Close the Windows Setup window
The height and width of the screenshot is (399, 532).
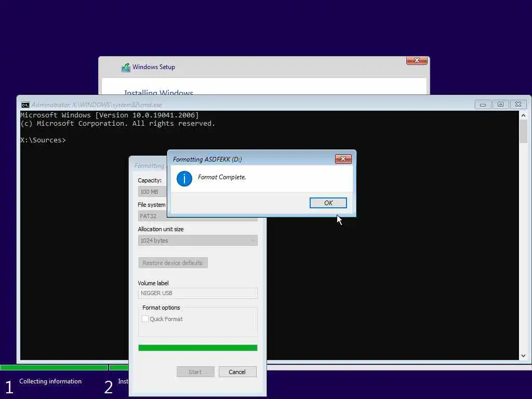[x=417, y=60]
